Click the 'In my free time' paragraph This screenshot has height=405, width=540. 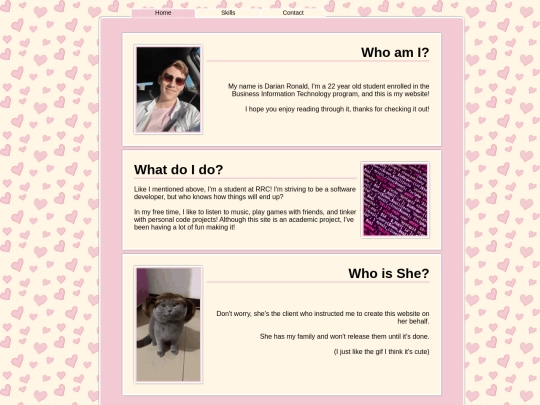[245, 219]
